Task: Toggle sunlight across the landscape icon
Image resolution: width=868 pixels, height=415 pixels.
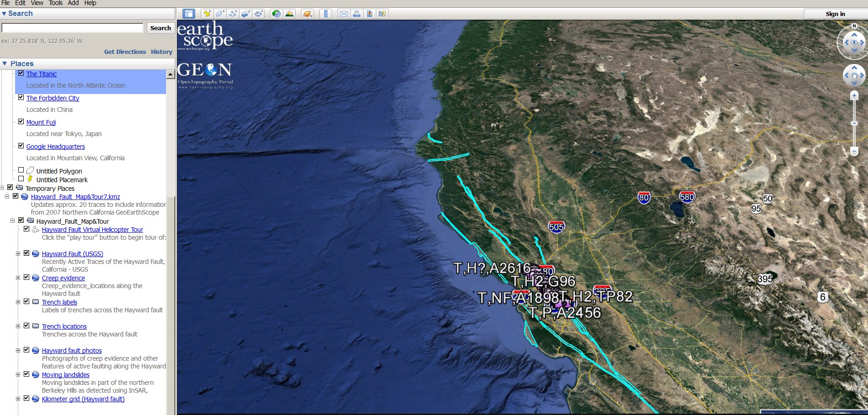Action: (289, 14)
